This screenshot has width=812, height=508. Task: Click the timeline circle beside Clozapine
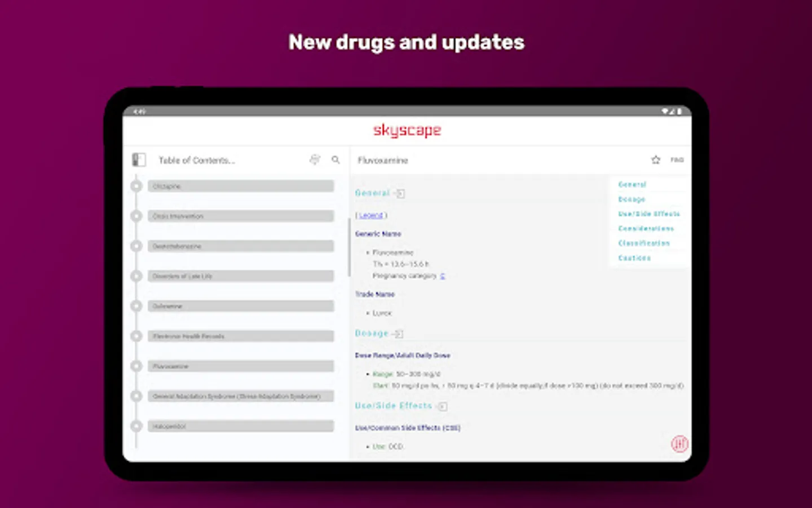(x=136, y=186)
